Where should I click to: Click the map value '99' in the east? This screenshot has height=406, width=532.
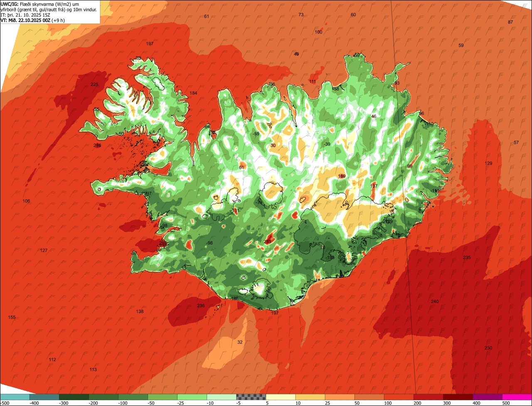pos(410,166)
